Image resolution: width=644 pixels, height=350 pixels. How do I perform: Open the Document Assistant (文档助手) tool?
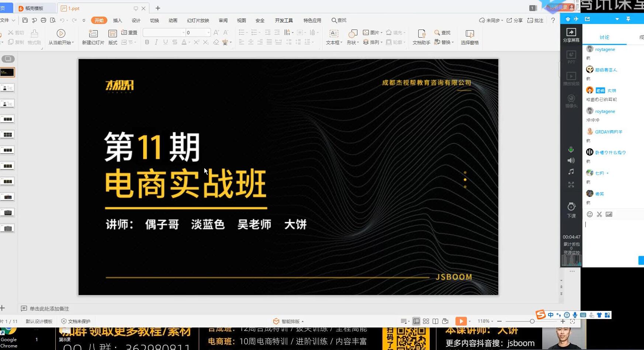tap(421, 37)
